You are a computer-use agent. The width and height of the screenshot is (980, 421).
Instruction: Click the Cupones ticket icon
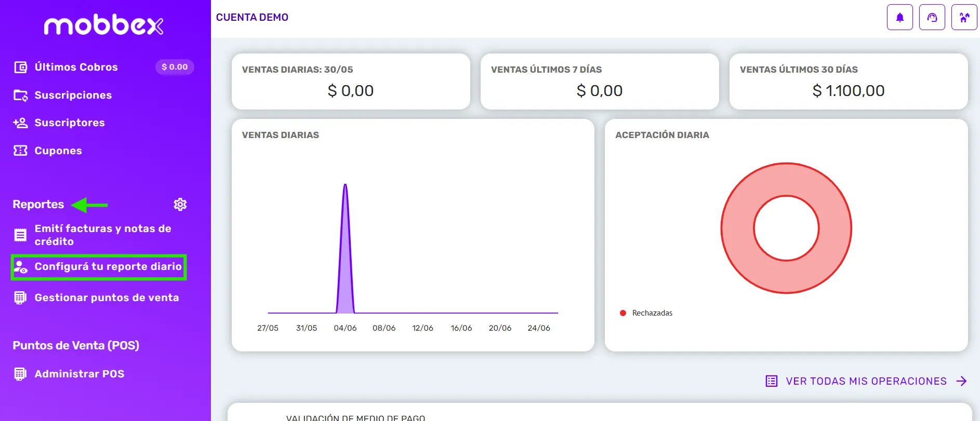[x=20, y=151]
